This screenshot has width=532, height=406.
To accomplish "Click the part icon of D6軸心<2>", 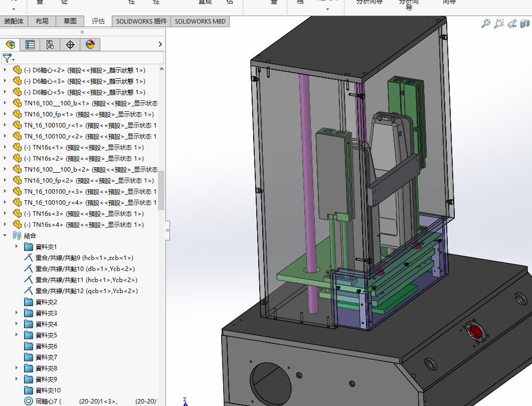I will tap(18, 70).
